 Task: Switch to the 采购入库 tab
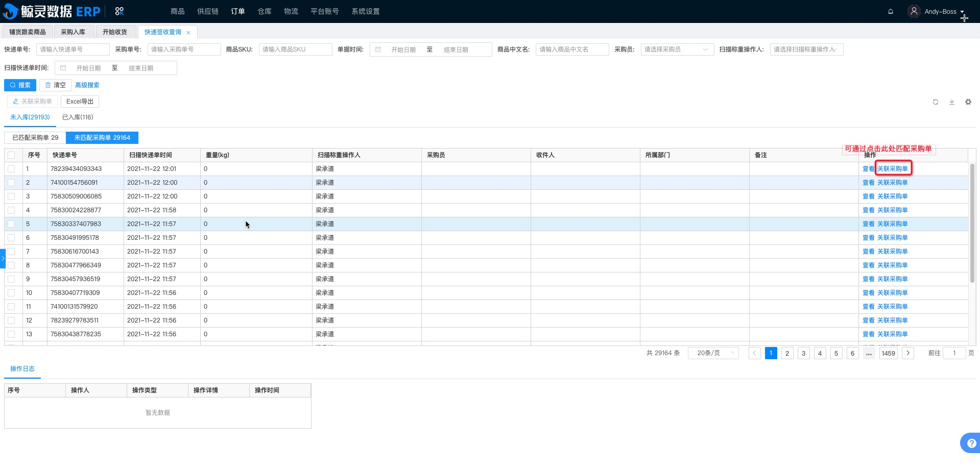73,32
